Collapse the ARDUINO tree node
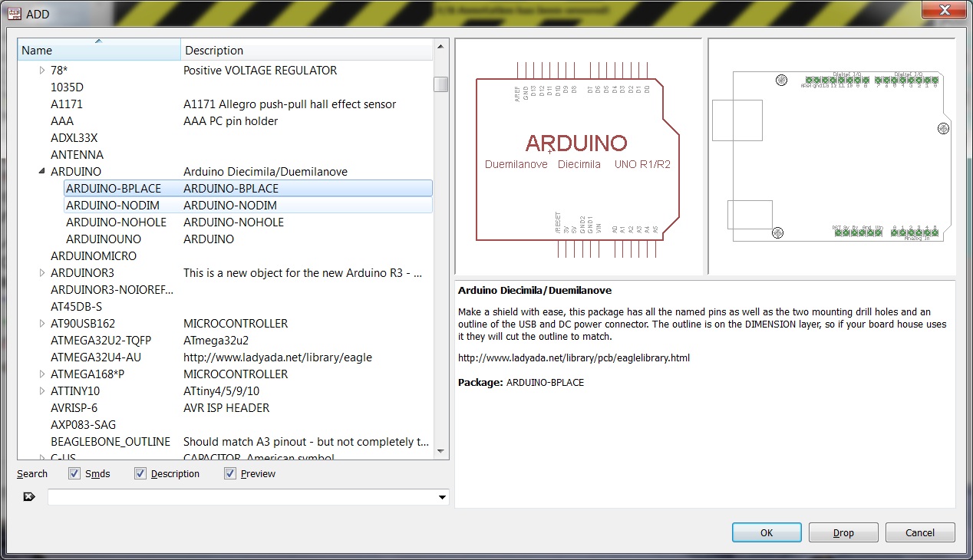This screenshot has width=973, height=560. pyautogui.click(x=42, y=172)
